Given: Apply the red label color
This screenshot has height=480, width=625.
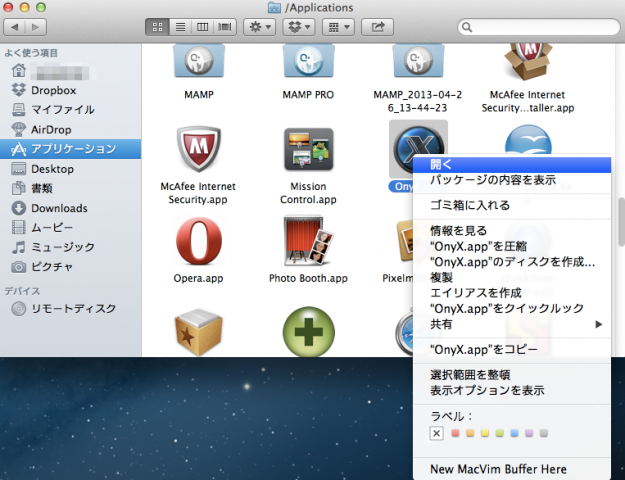Looking at the screenshot, I should (456, 433).
